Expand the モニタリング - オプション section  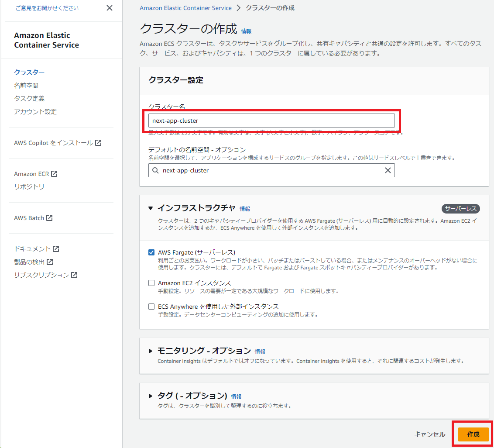(151, 351)
